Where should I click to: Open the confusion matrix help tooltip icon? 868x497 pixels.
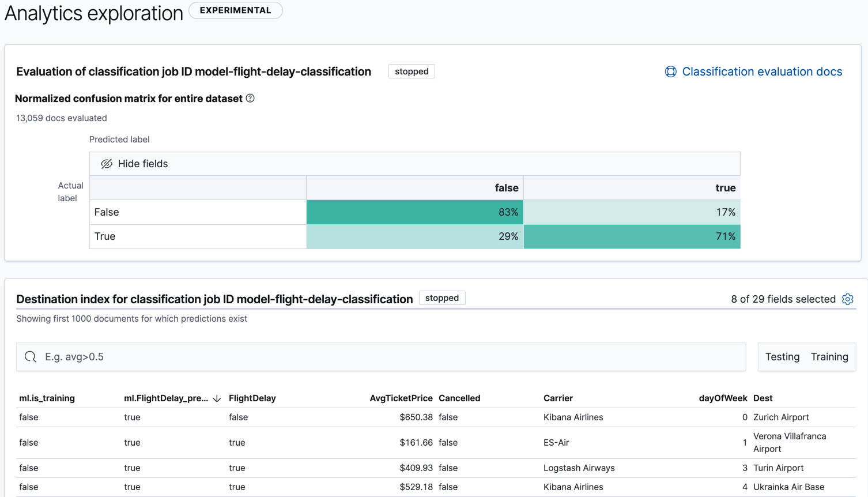point(250,99)
